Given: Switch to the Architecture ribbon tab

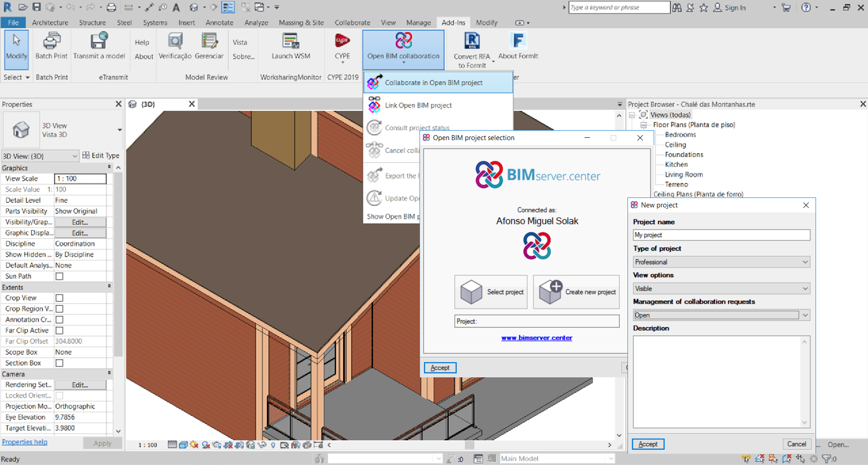Looking at the screenshot, I should (50, 22).
